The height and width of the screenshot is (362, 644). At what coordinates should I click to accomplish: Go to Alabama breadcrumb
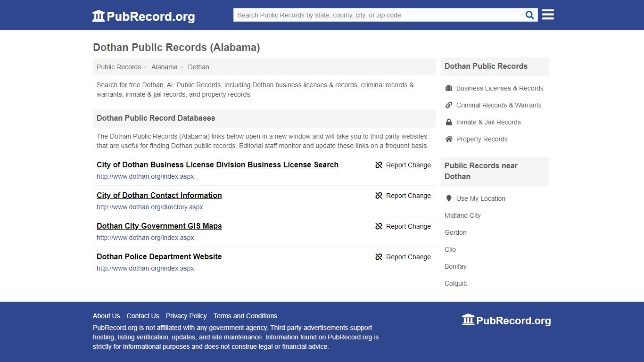coord(165,67)
